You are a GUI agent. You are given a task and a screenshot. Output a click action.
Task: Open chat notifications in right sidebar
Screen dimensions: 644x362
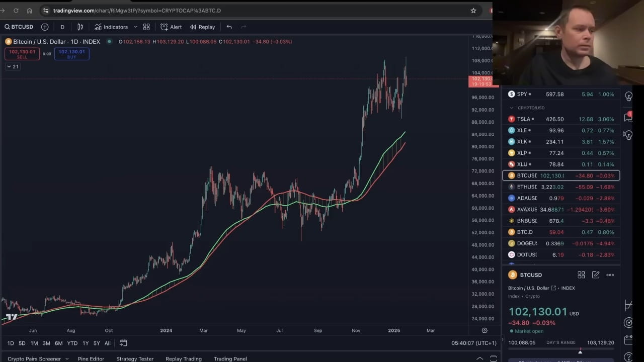pos(628,117)
